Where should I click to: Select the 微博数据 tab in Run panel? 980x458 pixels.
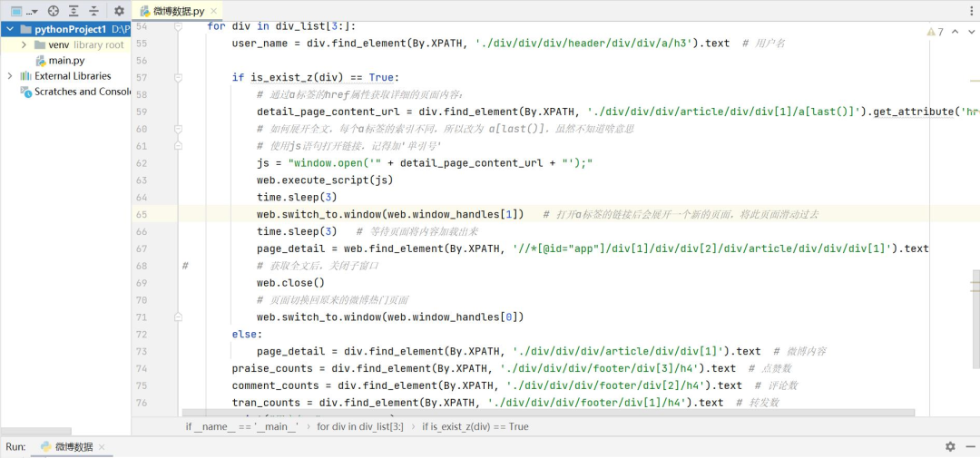pyautogui.click(x=73, y=447)
